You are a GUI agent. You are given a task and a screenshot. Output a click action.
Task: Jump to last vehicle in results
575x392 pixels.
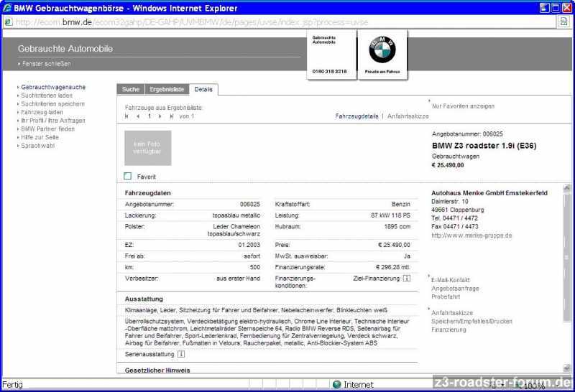(171, 116)
